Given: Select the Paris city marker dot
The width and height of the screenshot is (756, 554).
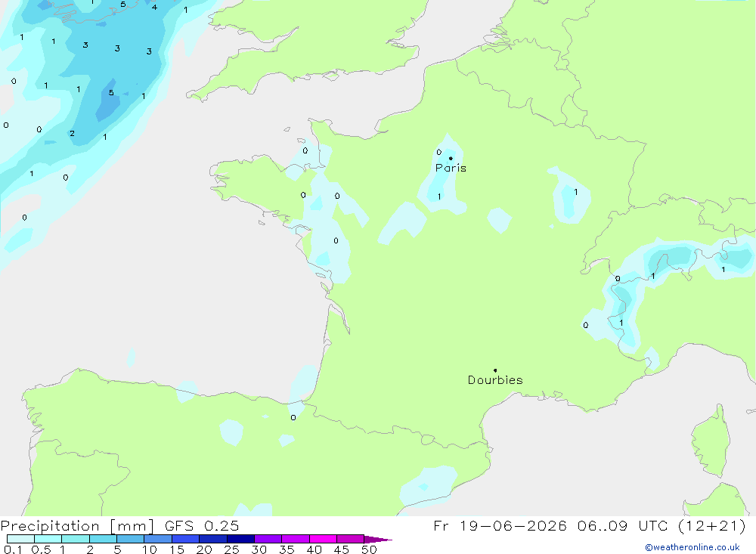Looking at the screenshot, I should click(451, 158).
